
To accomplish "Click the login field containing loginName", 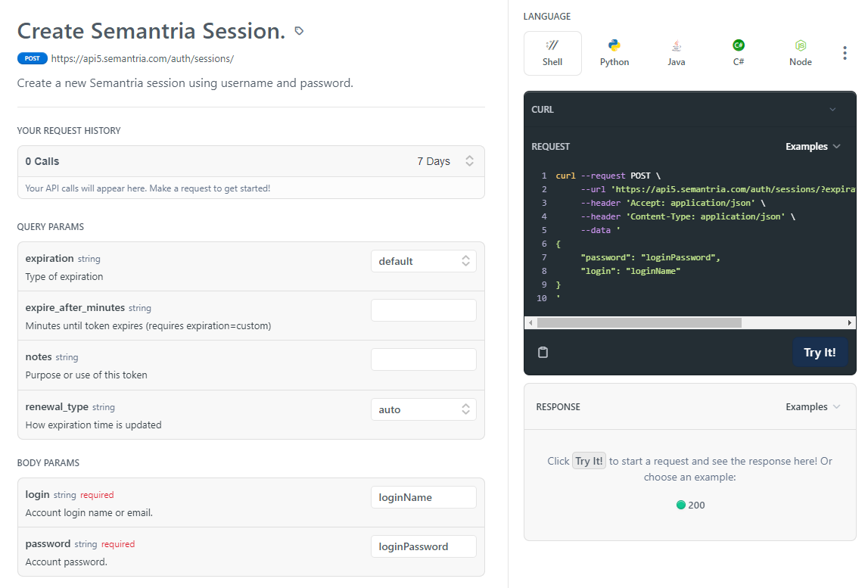I will (x=424, y=497).
